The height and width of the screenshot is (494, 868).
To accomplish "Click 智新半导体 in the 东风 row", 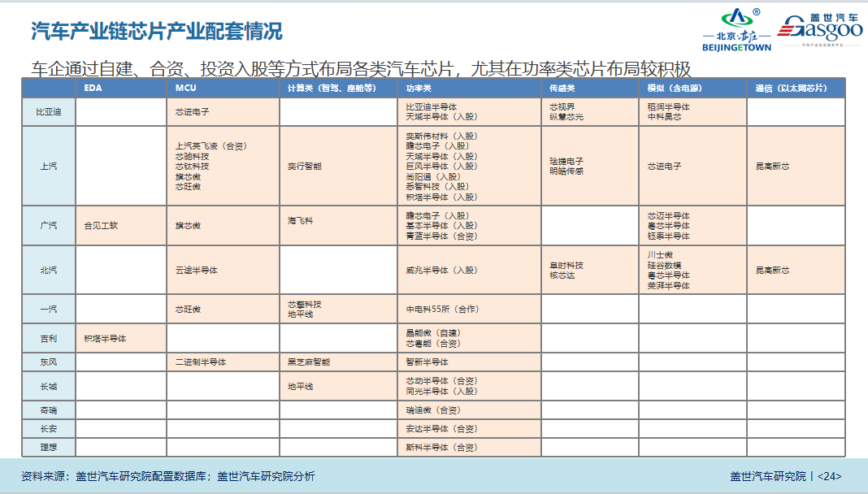I will (427, 362).
